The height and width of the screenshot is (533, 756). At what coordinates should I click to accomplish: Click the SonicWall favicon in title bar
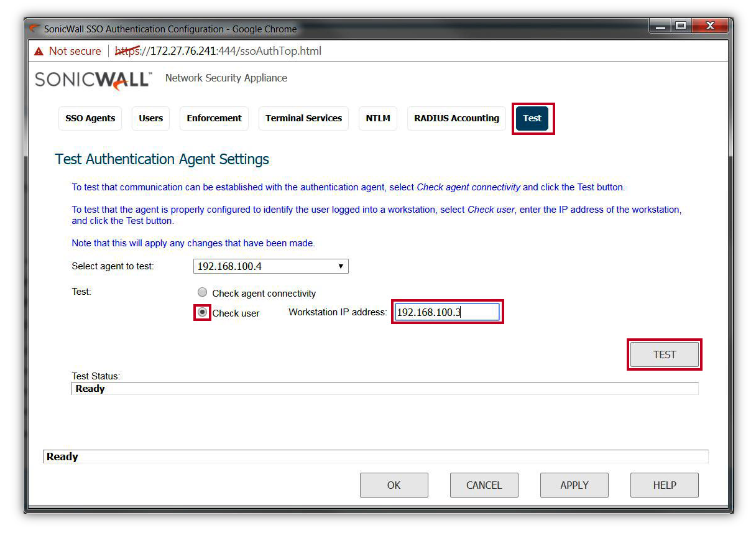[x=35, y=29]
